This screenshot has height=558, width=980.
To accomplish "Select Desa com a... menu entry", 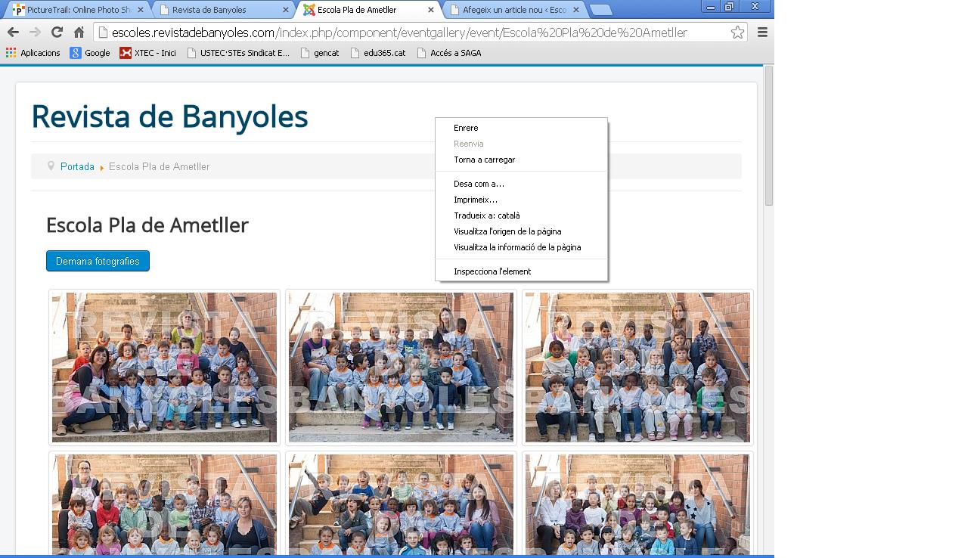I will (x=479, y=184).
